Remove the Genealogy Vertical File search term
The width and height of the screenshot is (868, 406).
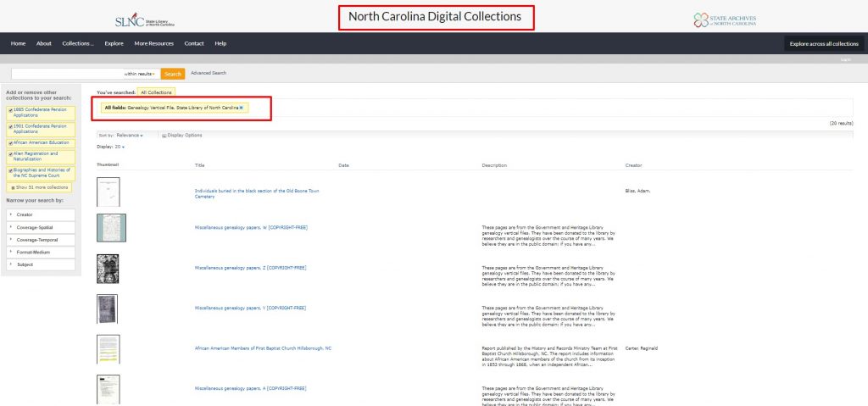pyautogui.click(x=242, y=108)
